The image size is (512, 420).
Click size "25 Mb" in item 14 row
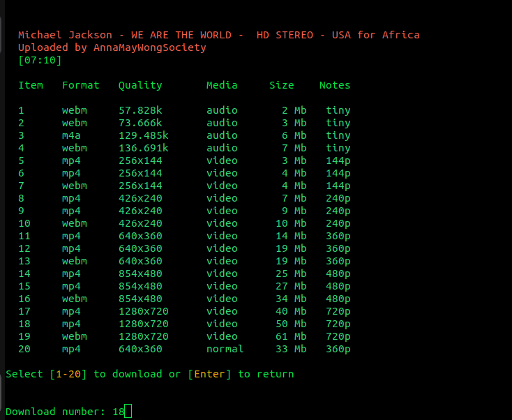pos(291,273)
